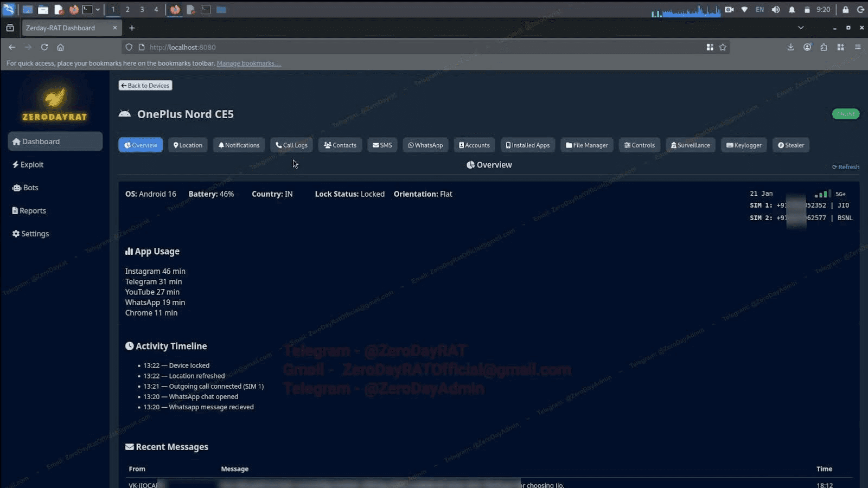The height and width of the screenshot is (488, 868).
Task: Open the Accounts tab
Action: pyautogui.click(x=474, y=145)
